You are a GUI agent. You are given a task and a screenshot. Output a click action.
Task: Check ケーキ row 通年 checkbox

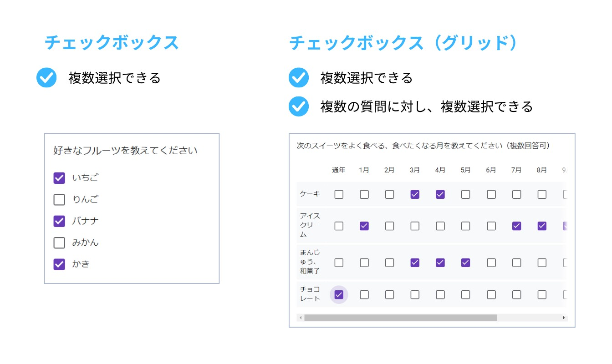339,194
